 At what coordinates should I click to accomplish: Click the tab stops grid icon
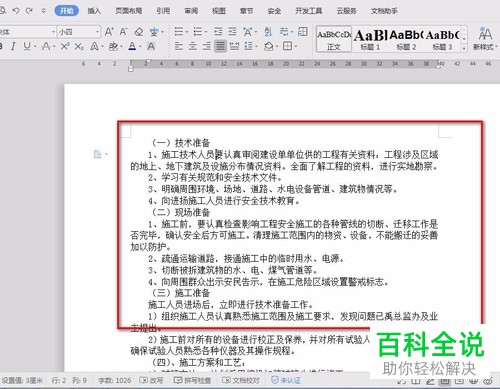[x=303, y=32]
